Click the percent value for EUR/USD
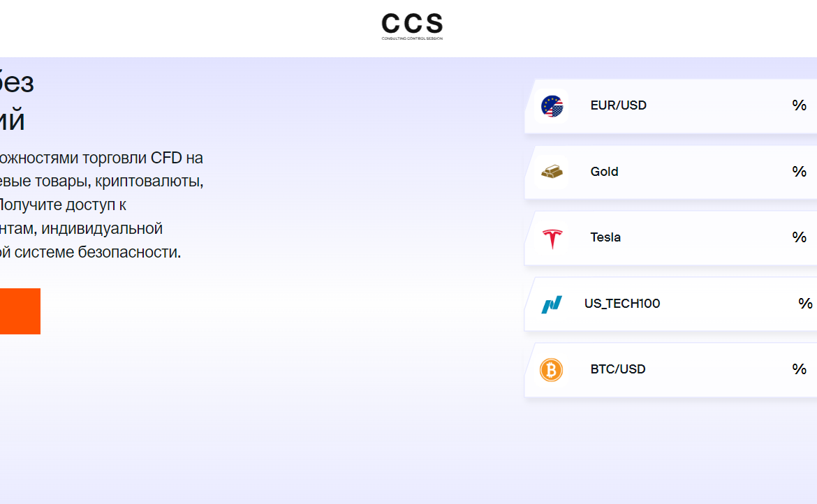The width and height of the screenshot is (817, 504). click(x=799, y=105)
